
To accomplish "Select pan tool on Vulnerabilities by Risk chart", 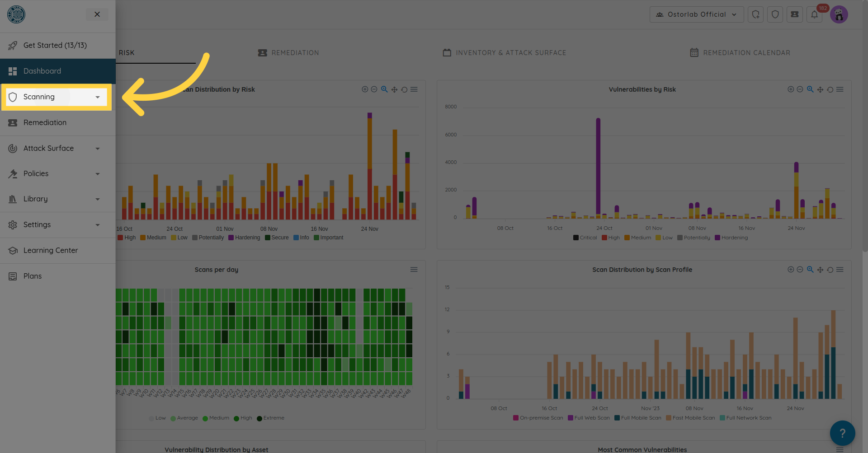I will pyautogui.click(x=820, y=89).
